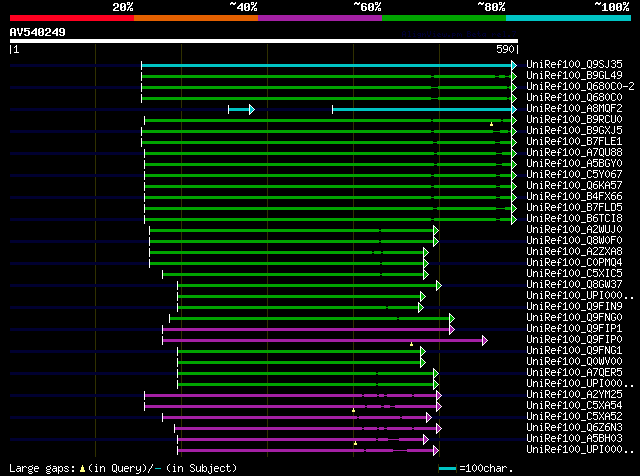The image size is (640, 476).
Task: Open hit UniRef100_Q9SJ35
Action: (574, 64)
